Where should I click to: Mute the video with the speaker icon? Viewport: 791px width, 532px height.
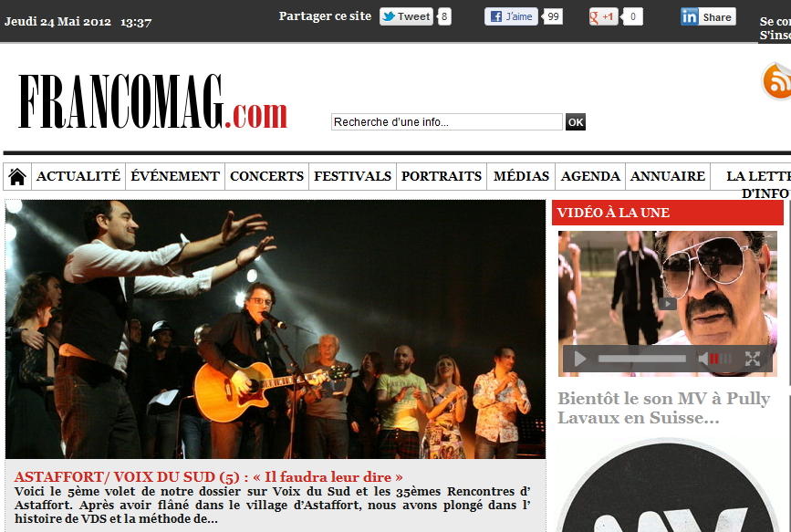pos(703,359)
